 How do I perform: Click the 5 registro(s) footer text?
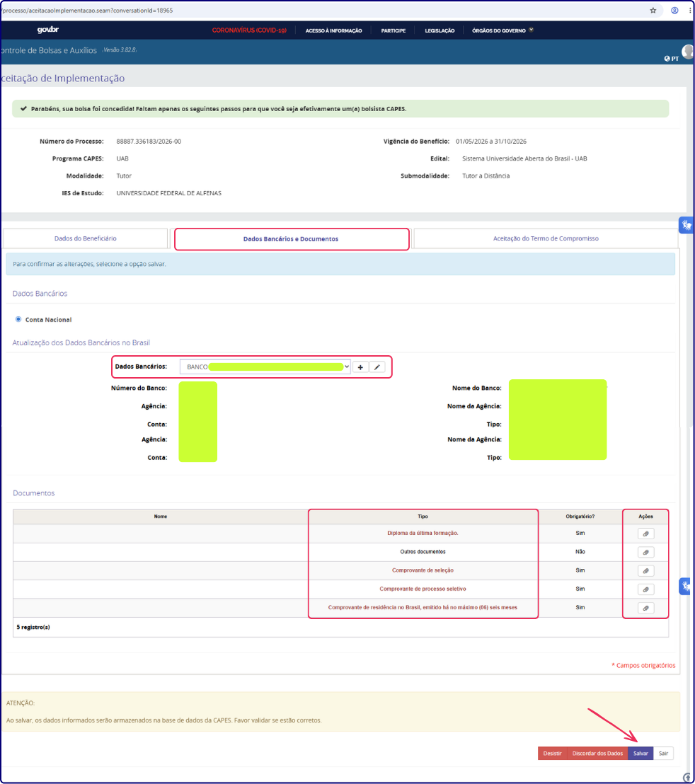[x=33, y=627]
